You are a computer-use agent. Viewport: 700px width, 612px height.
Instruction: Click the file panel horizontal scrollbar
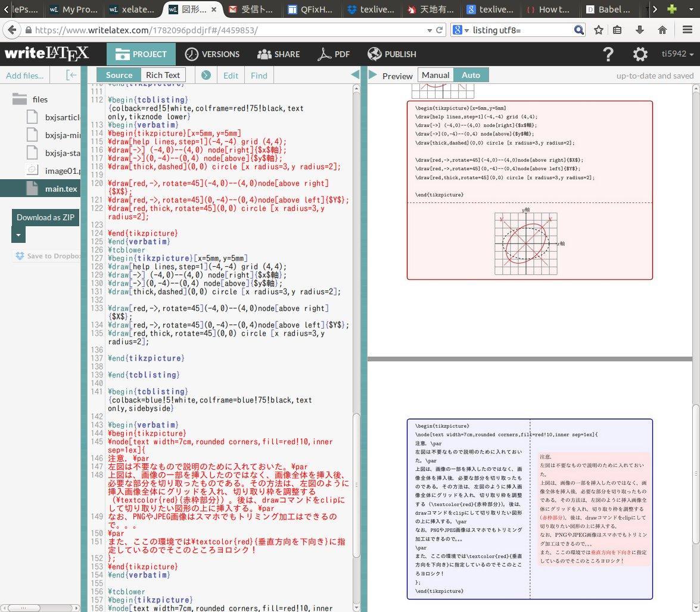(24, 608)
